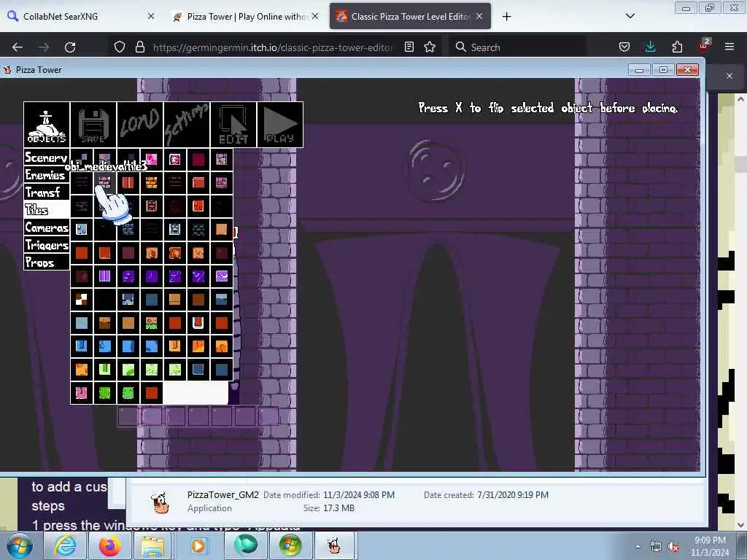Switch to the CollabNet SearXNG browser tab

(x=81, y=16)
